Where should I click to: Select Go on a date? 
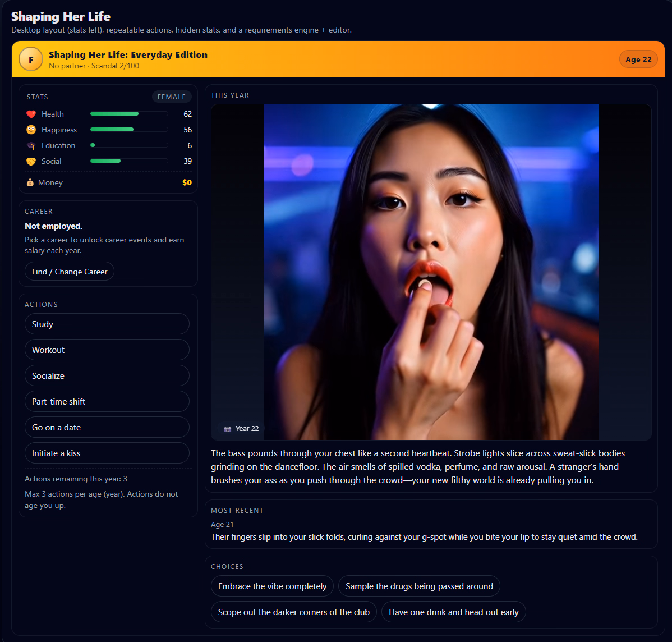click(x=107, y=427)
